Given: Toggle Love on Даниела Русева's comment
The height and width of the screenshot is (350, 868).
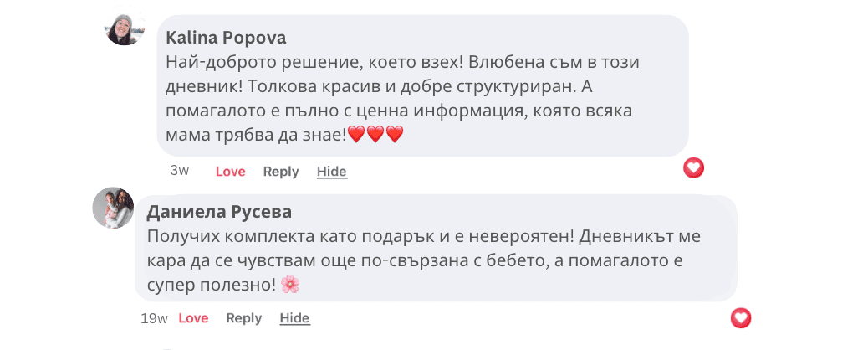Looking at the screenshot, I should [193, 318].
